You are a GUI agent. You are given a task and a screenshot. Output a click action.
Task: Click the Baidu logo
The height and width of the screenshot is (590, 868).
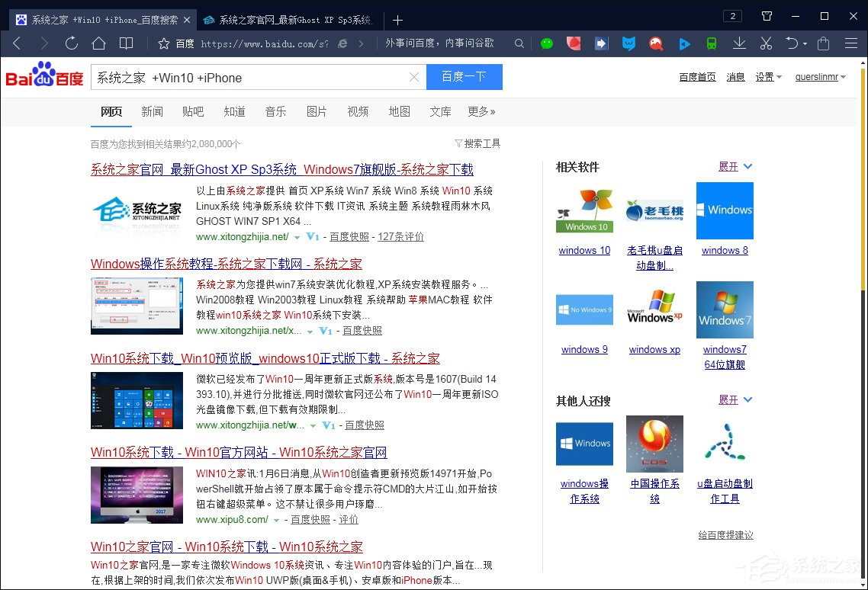pos(43,76)
